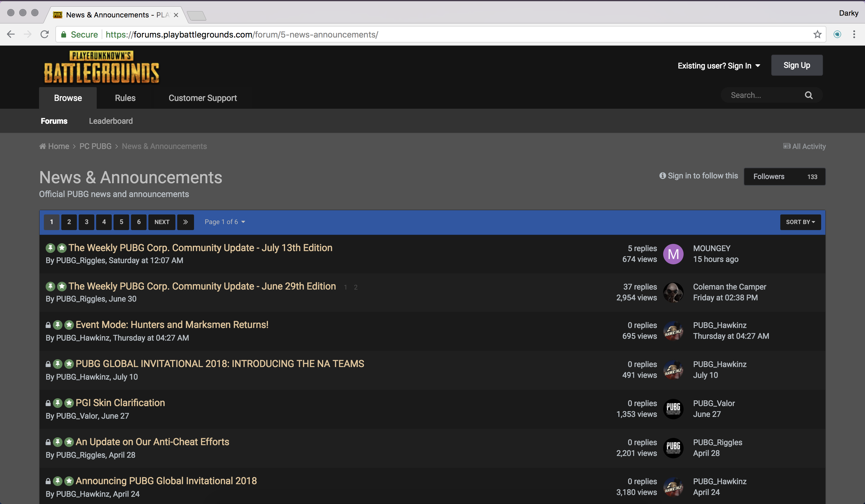The width and height of the screenshot is (865, 504).
Task: Click pinned icon on PGI Skin Clarification
Action: (x=58, y=403)
